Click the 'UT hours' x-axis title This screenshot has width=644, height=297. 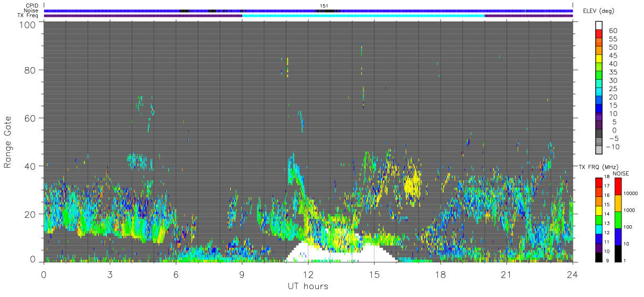click(307, 286)
